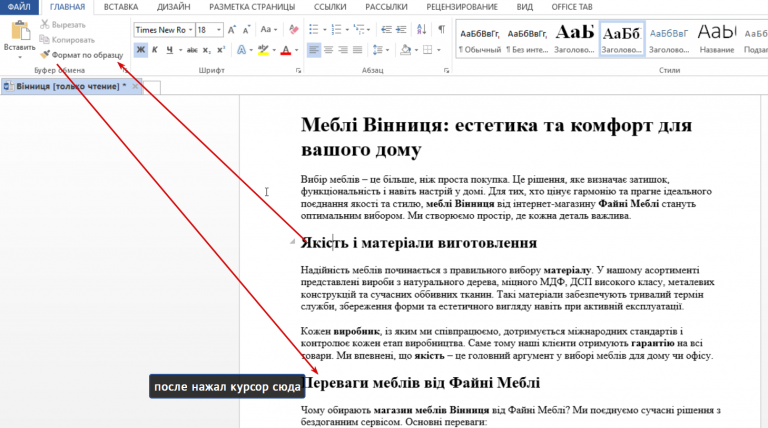Open the ФАЙЛ menu

19,7
